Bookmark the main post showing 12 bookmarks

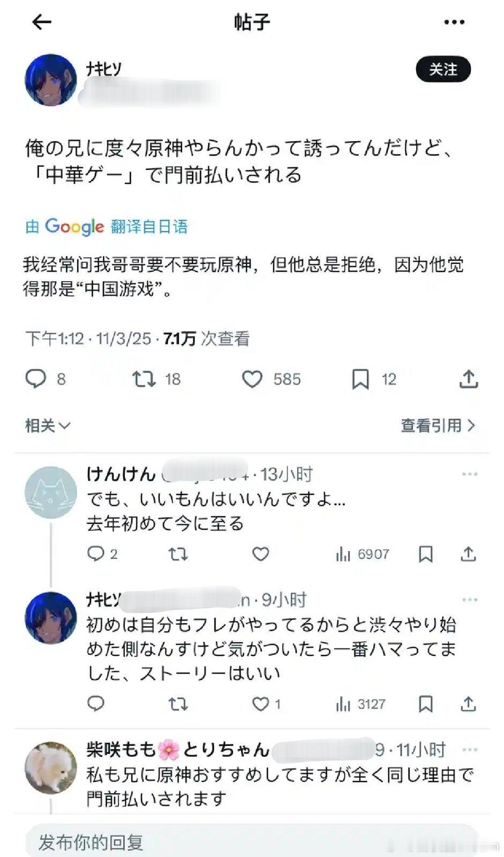(x=360, y=379)
